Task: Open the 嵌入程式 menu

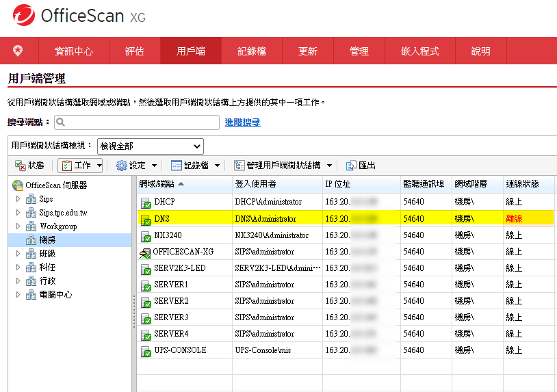Action: [x=420, y=51]
